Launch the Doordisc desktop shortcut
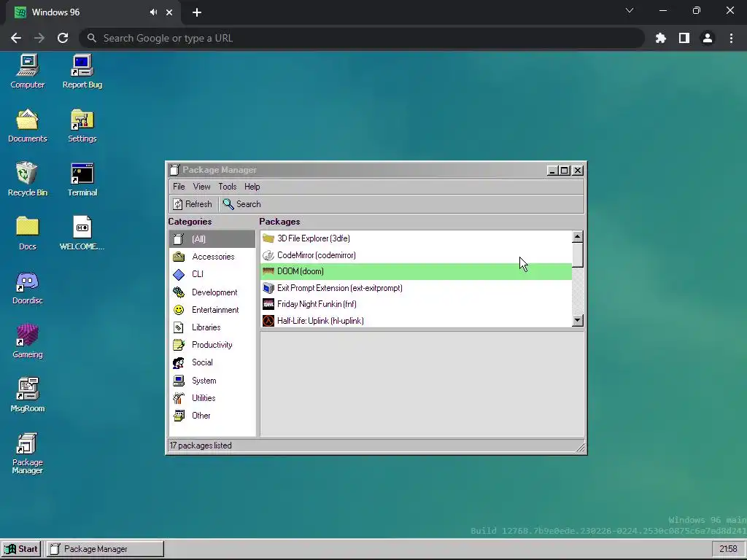Viewport: 747px width, 560px height. point(27,287)
